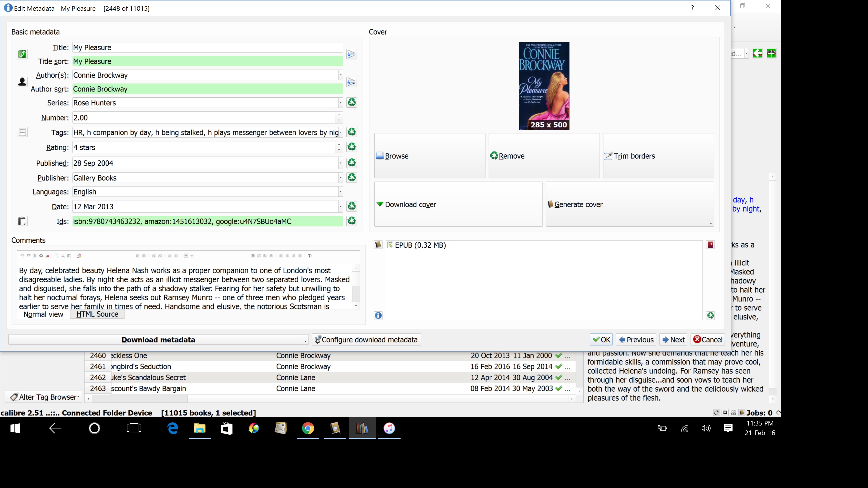Click the Next book button
Image resolution: width=868 pixels, height=488 pixels.
click(x=673, y=339)
